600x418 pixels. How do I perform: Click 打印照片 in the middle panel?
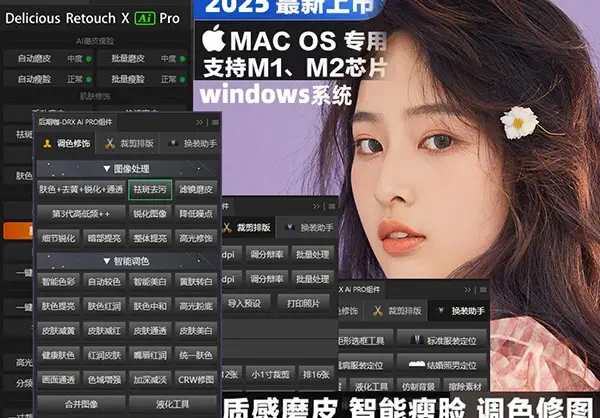[x=303, y=304]
